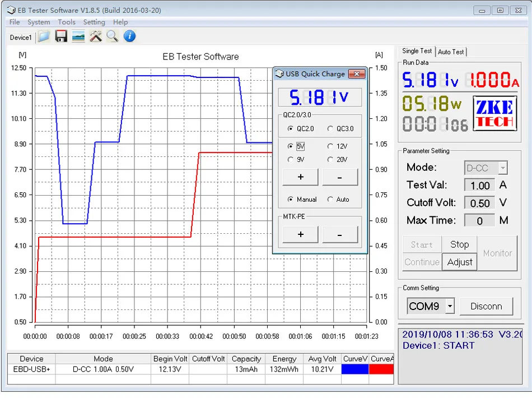The width and height of the screenshot is (532, 398).
Task: Open the Help menu
Action: coord(120,22)
